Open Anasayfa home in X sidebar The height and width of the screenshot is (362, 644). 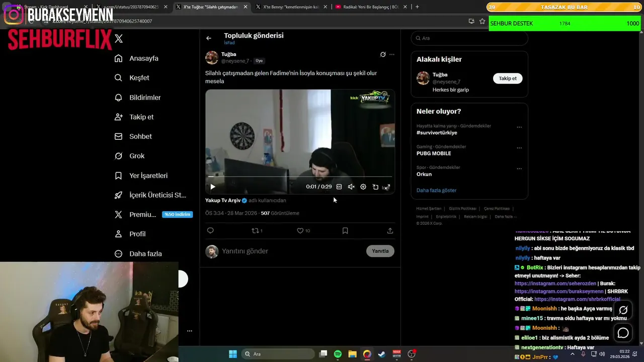pos(136,58)
